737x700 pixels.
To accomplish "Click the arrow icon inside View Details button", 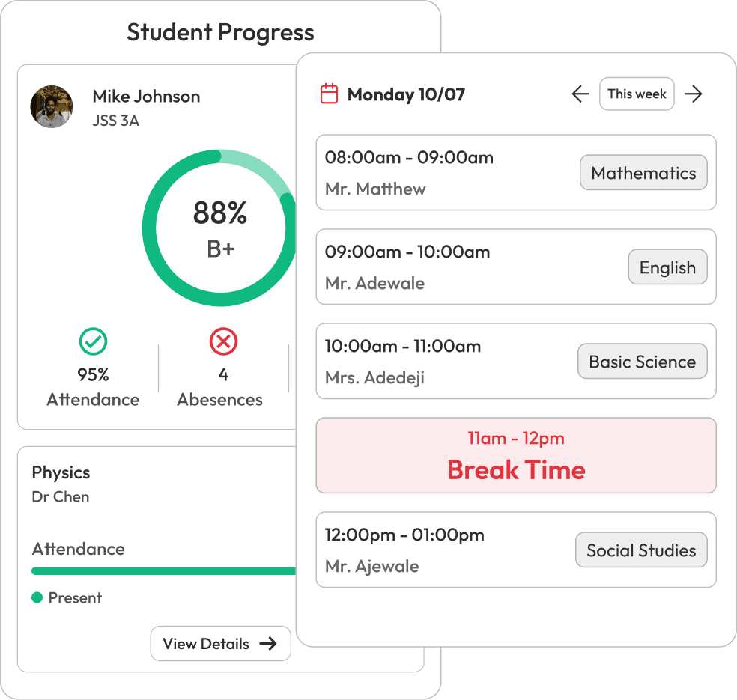I will tap(271, 644).
